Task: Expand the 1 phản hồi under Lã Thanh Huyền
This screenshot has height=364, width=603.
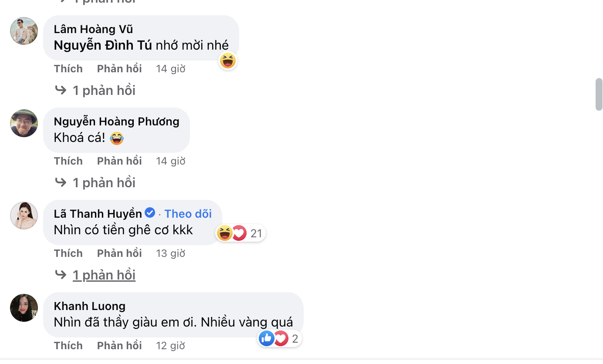Action: (104, 275)
